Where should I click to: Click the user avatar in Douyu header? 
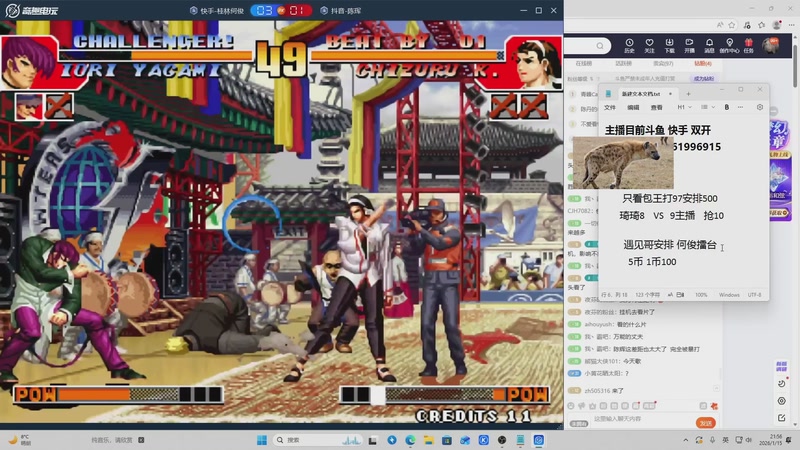pyautogui.click(x=770, y=45)
